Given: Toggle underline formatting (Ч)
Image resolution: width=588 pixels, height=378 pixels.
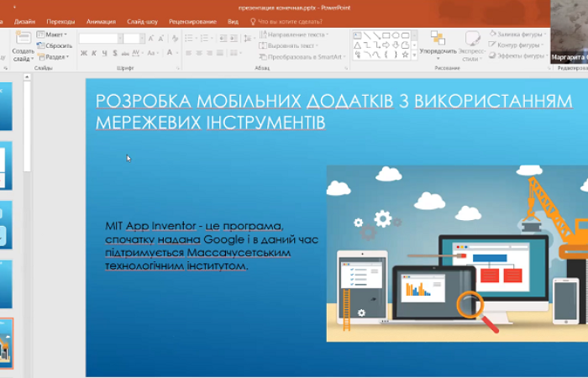Looking at the screenshot, I should (105, 53).
